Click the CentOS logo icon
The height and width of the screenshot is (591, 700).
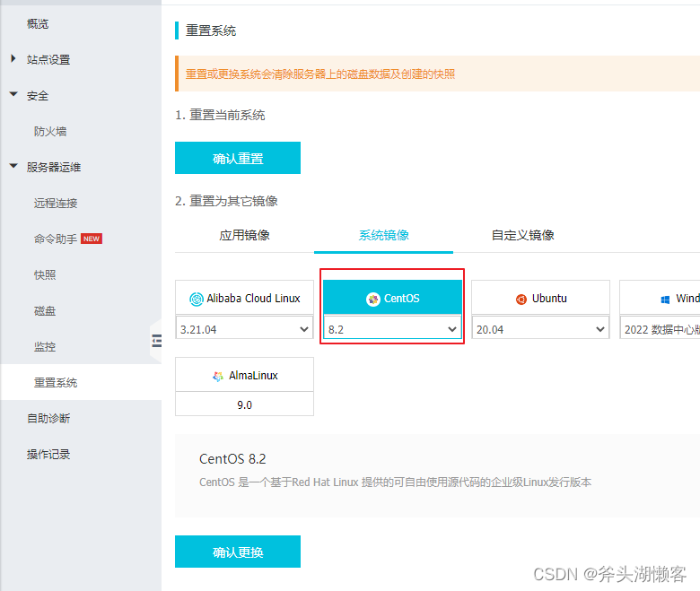(x=372, y=299)
